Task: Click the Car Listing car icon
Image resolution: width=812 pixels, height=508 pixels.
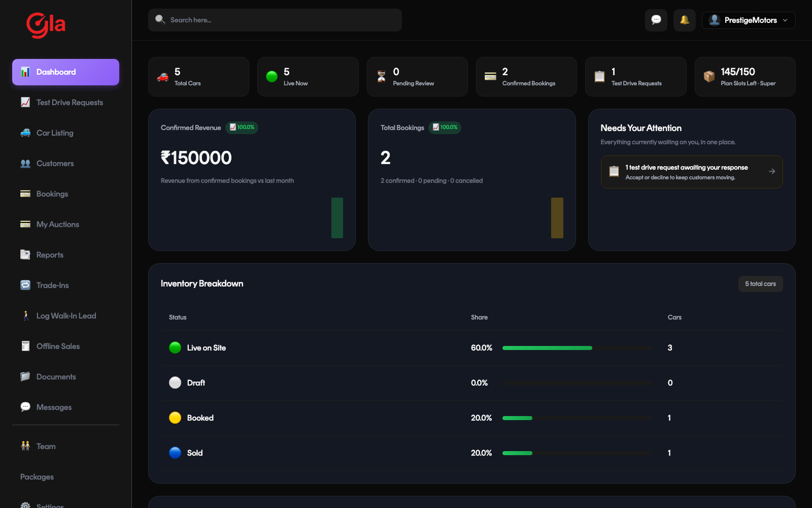Action: (25, 133)
